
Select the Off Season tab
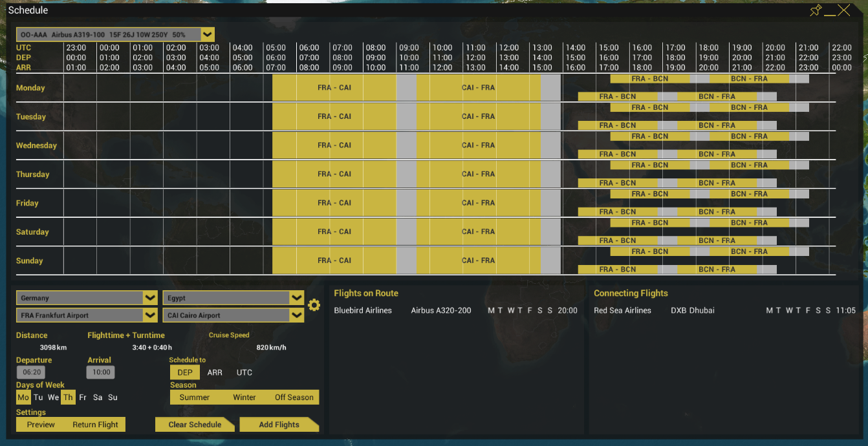click(294, 397)
